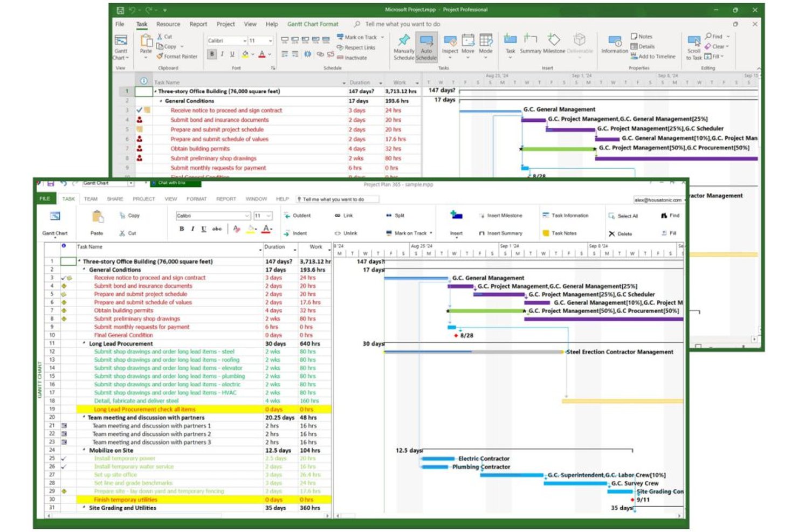Viewport: 798px width, 532px height.
Task: Click Insert Milestone in Project Plan 365
Action: tap(501, 216)
